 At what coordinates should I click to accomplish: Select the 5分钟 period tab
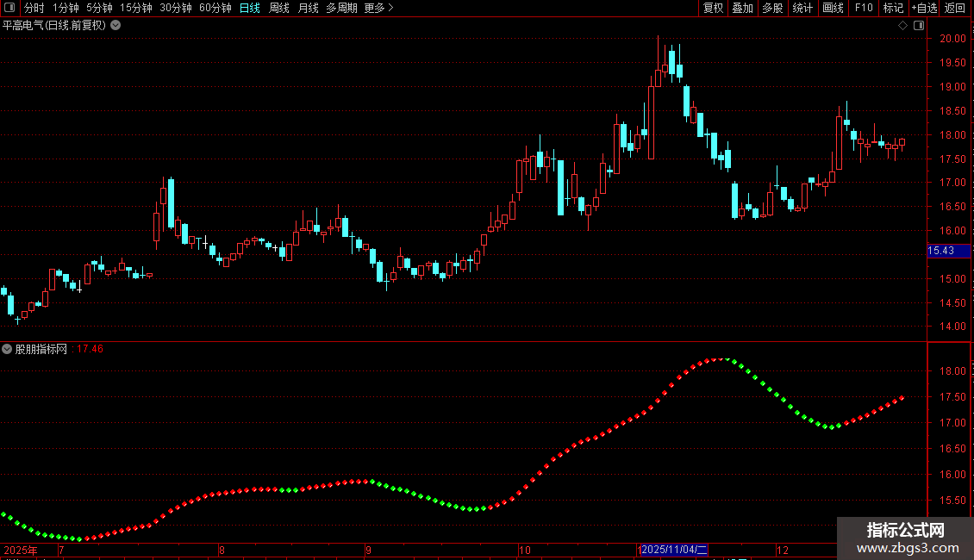(99, 8)
